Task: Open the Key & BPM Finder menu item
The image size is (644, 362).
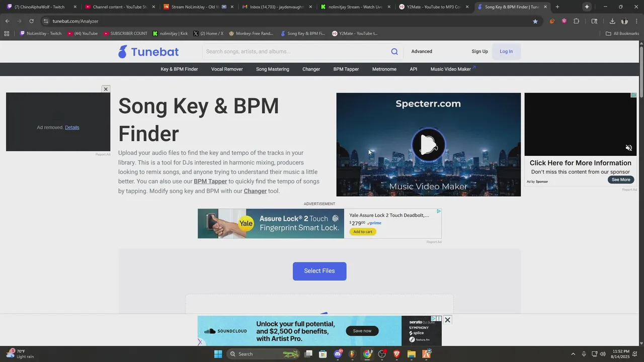Action: (179, 69)
